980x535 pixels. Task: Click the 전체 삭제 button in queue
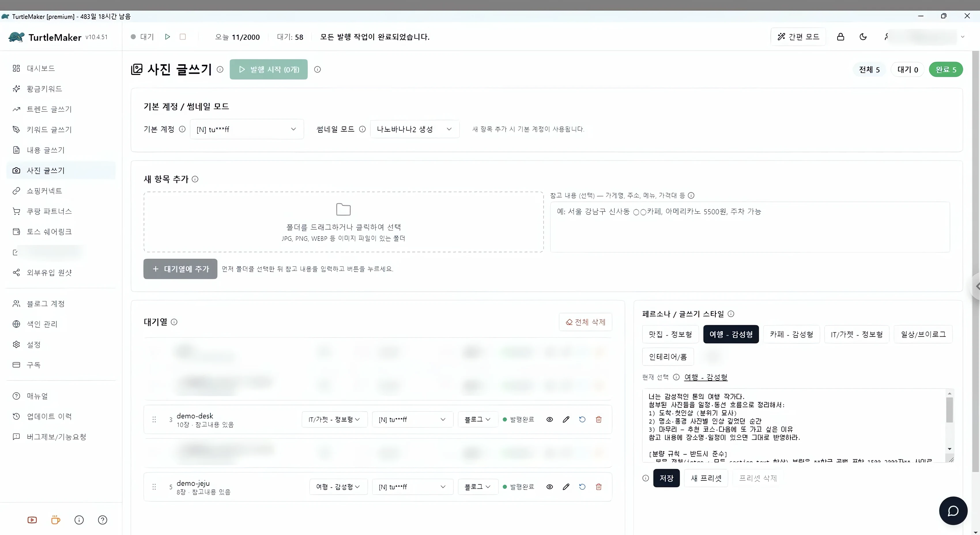pos(585,322)
